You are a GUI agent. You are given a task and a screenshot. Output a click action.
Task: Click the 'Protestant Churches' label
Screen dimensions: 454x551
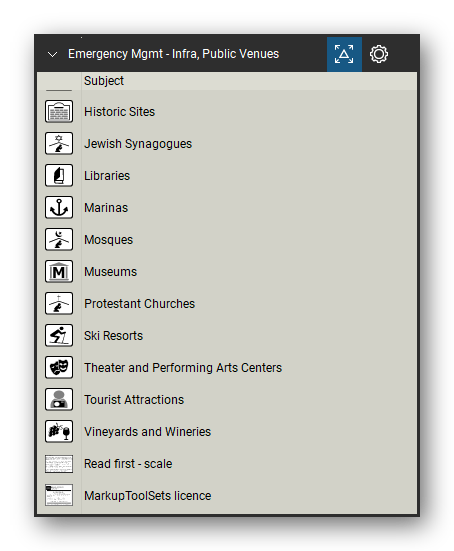click(140, 304)
